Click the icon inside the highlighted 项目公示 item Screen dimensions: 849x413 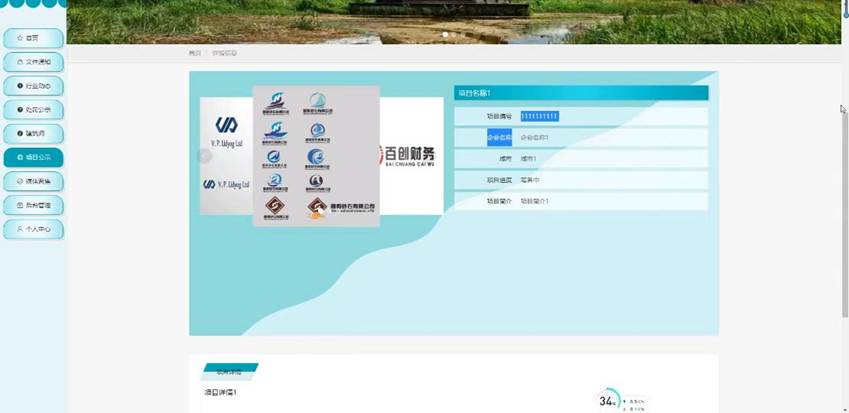click(20, 157)
